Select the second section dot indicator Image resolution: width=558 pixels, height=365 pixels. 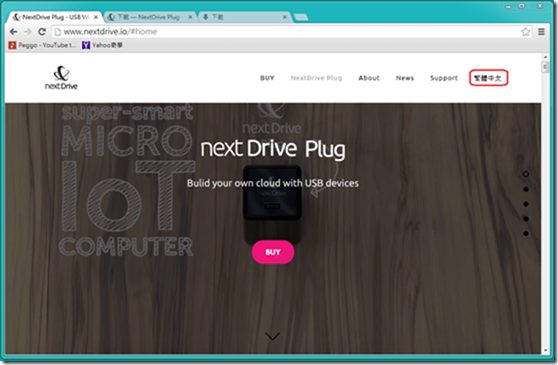pyautogui.click(x=526, y=189)
